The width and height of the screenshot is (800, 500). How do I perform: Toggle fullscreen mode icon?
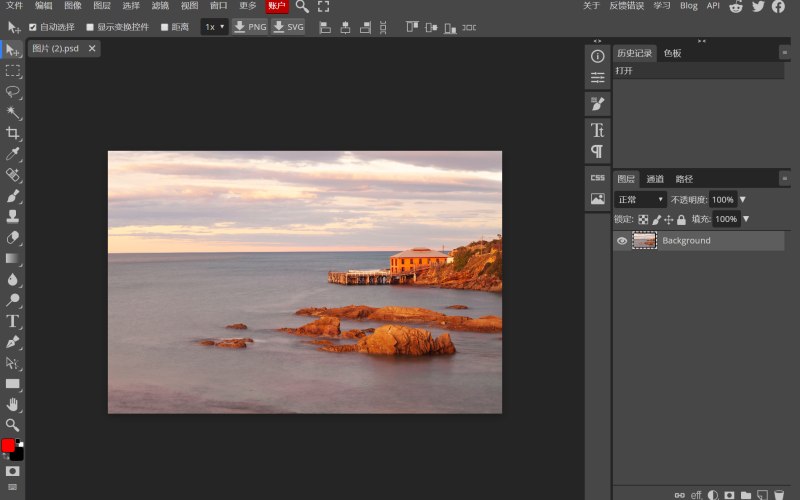323,7
